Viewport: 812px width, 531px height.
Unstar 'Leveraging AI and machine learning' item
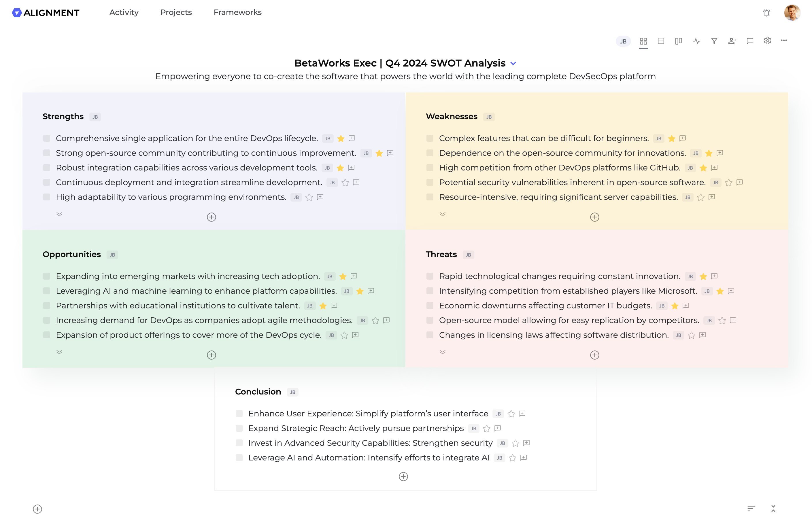click(360, 291)
